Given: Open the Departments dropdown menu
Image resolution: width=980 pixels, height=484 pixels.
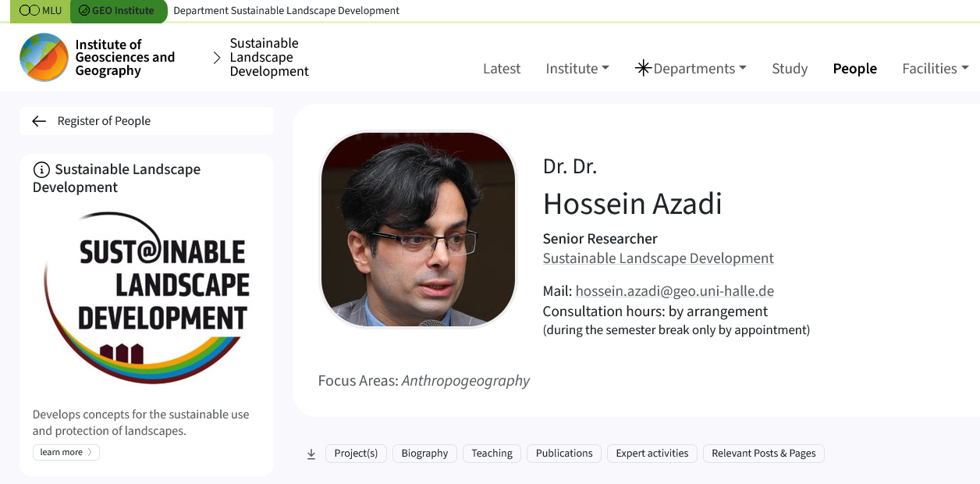Looking at the screenshot, I should 691,68.
